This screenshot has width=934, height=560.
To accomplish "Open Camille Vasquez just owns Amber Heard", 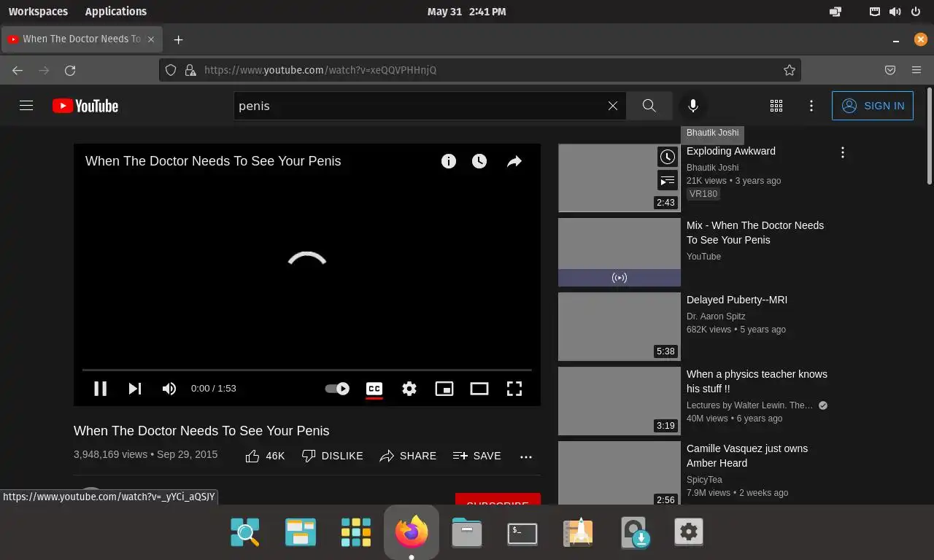I will (x=747, y=456).
